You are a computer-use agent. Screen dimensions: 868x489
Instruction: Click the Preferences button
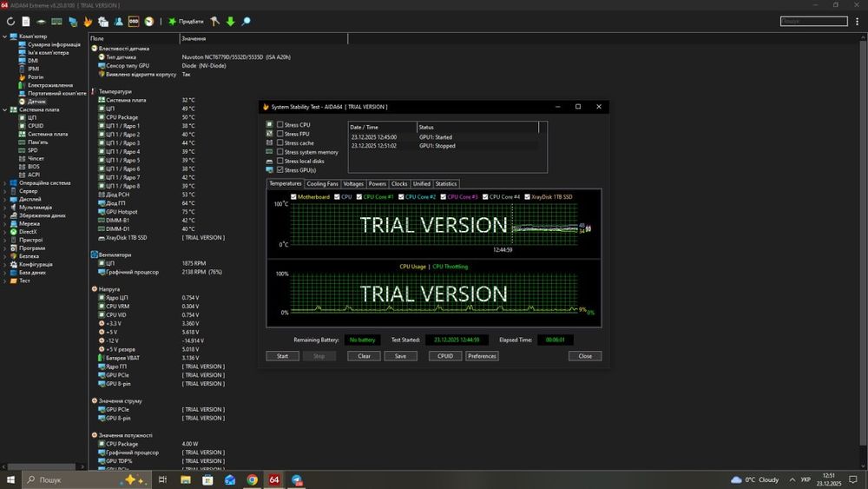(x=482, y=356)
